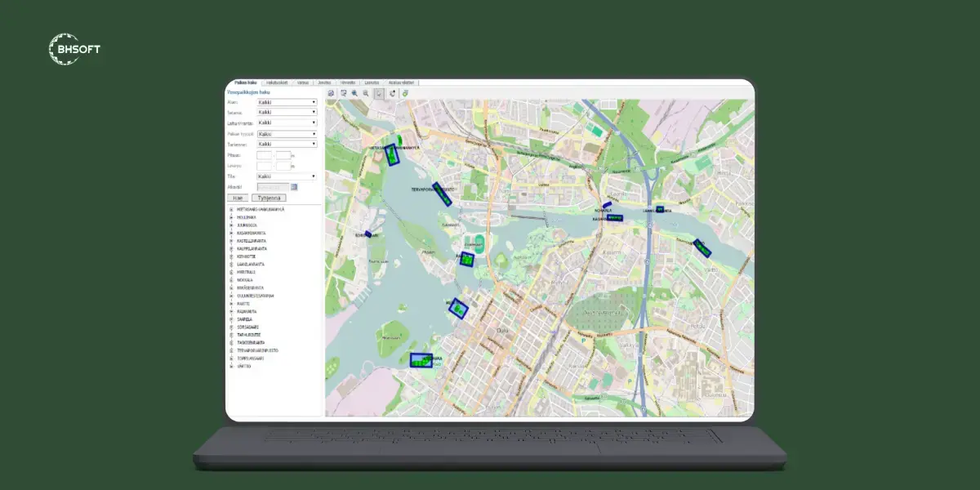Open the Tila dropdown

click(287, 176)
